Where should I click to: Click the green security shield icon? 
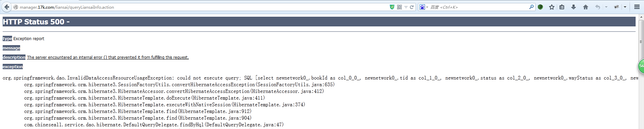(x=392, y=7)
